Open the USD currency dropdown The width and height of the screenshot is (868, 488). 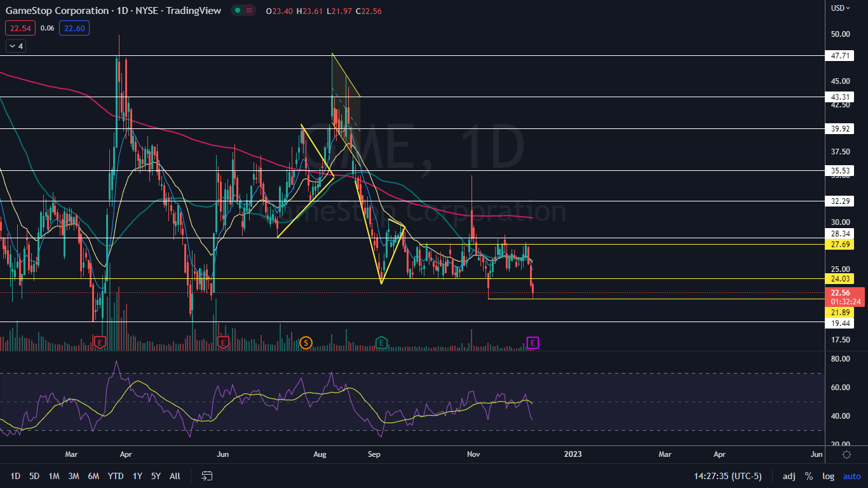click(x=841, y=8)
